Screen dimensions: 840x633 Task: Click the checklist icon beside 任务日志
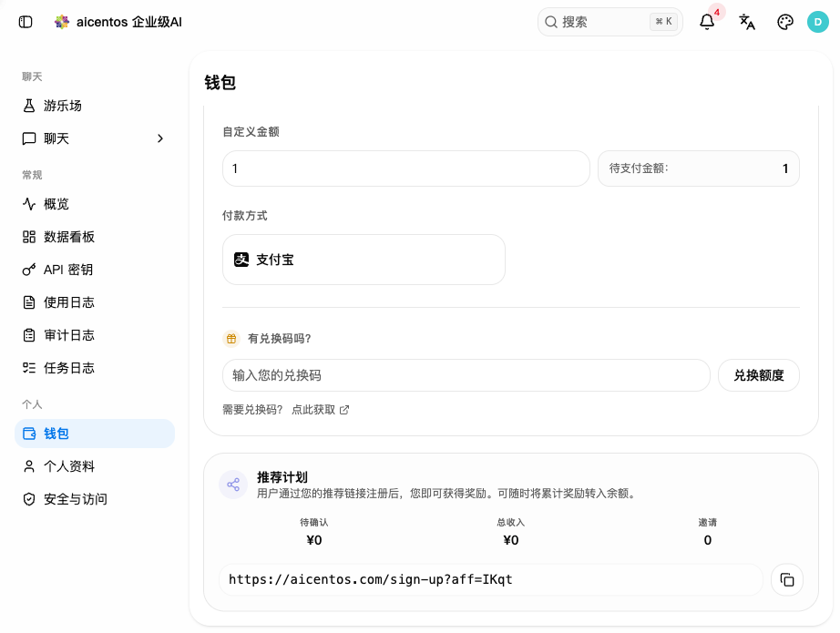[x=29, y=368]
